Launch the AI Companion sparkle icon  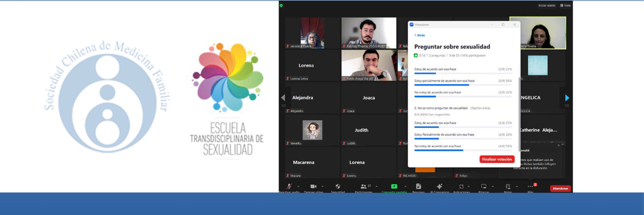click(x=439, y=186)
